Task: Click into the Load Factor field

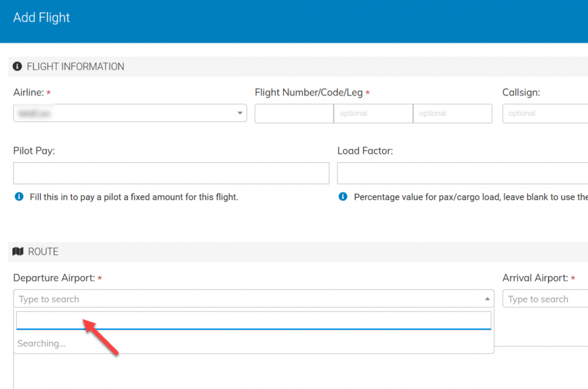Action: pyautogui.click(x=462, y=173)
